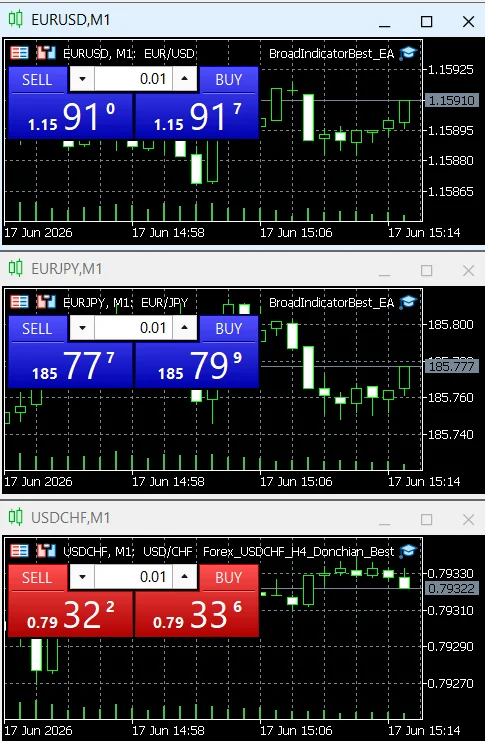
Task: Increase lot volume arrow in EURJPY panel
Action: pos(184,328)
